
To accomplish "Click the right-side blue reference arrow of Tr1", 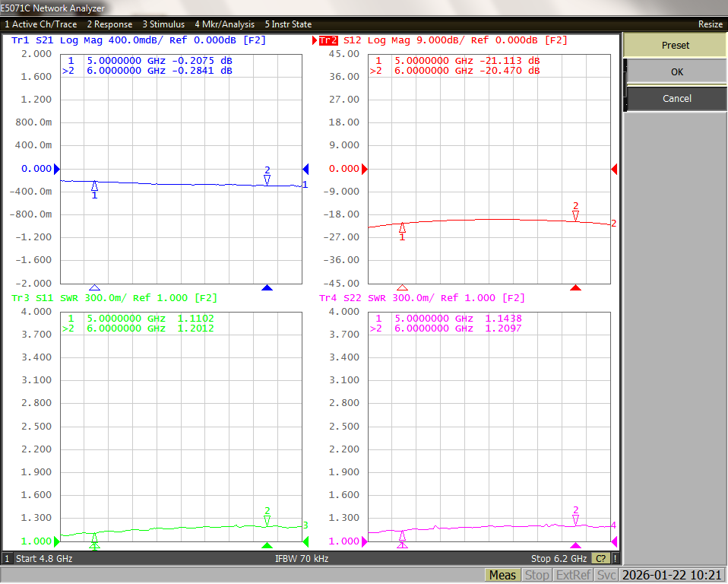I will (x=305, y=169).
